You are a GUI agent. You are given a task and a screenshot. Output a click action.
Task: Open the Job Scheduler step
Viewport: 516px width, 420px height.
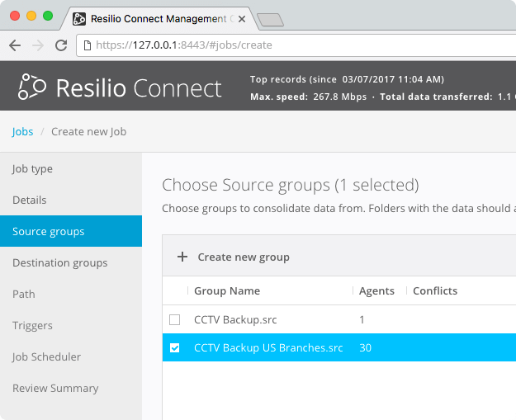(x=71, y=356)
